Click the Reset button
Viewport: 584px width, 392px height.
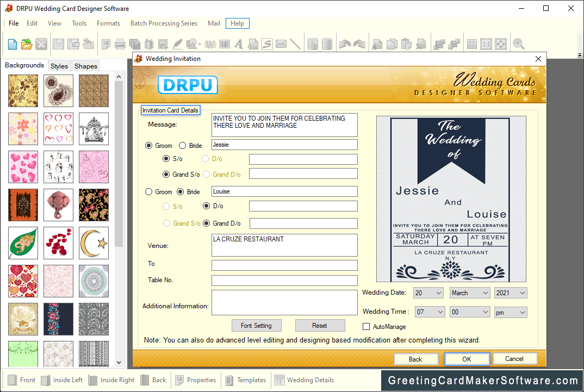pyautogui.click(x=320, y=325)
